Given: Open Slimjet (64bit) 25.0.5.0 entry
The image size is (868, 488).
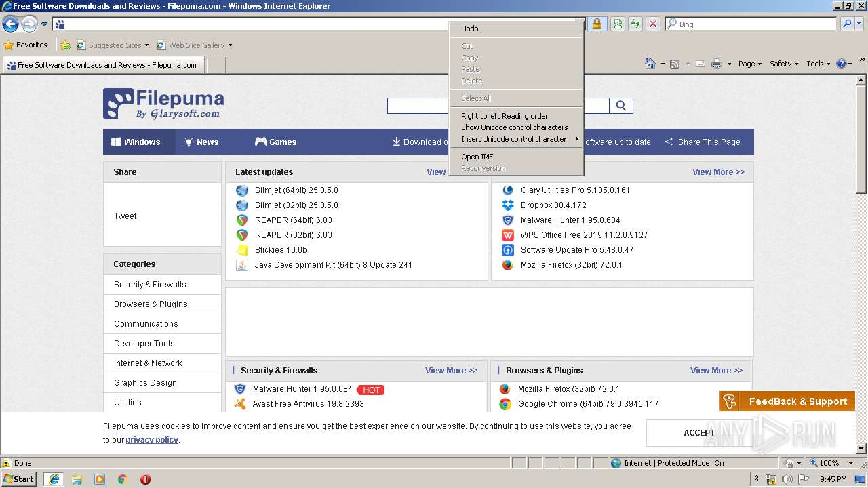Looking at the screenshot, I should click(x=296, y=190).
